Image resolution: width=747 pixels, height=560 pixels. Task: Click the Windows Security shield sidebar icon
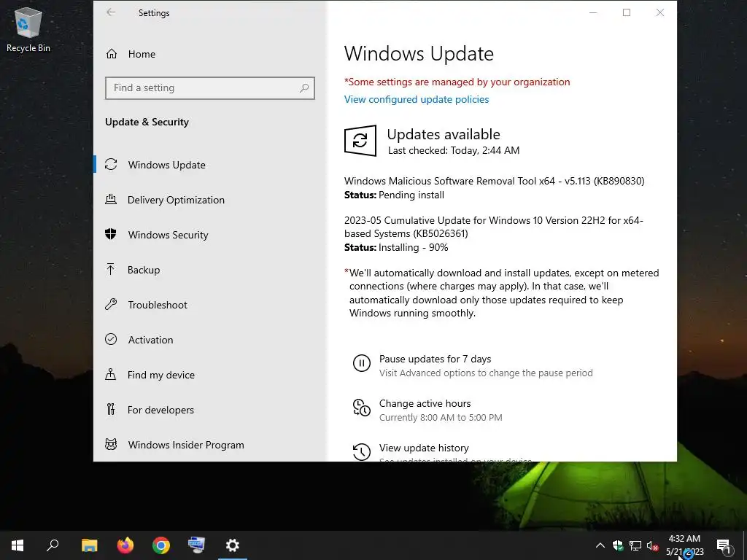coord(111,234)
